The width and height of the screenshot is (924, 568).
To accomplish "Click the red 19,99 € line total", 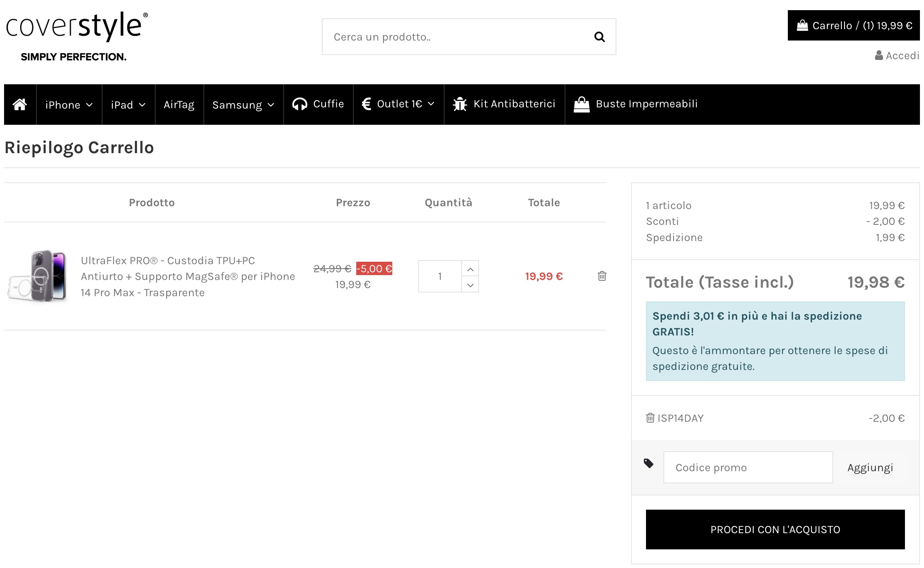I will point(544,276).
